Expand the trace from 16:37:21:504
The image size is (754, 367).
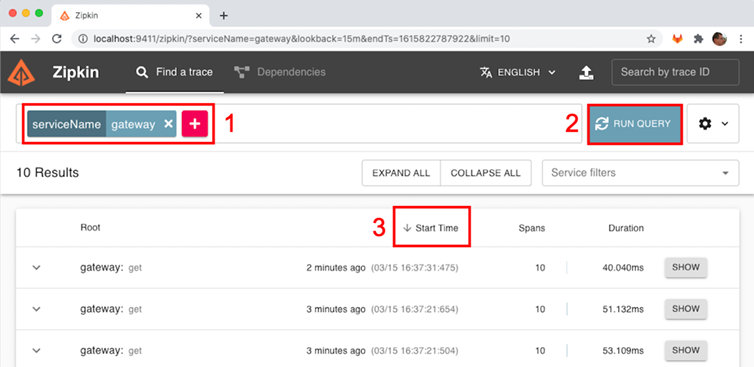37,351
